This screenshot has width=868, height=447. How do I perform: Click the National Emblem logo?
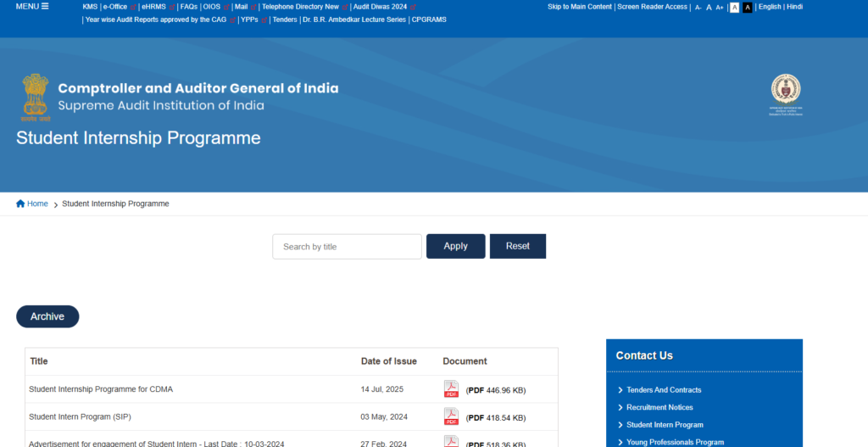(36, 98)
